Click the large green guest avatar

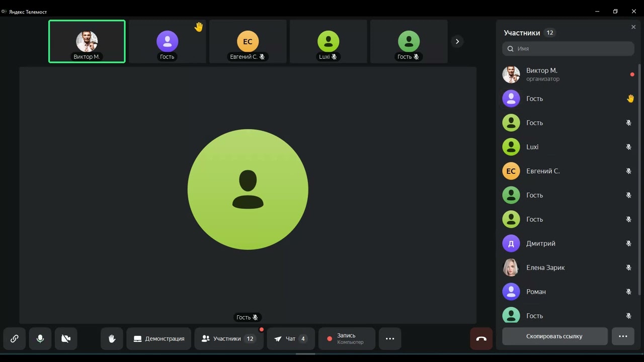[x=248, y=189]
